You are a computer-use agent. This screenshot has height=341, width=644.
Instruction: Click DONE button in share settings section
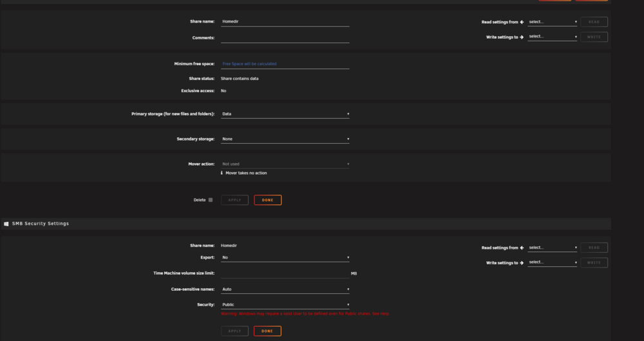point(268,200)
